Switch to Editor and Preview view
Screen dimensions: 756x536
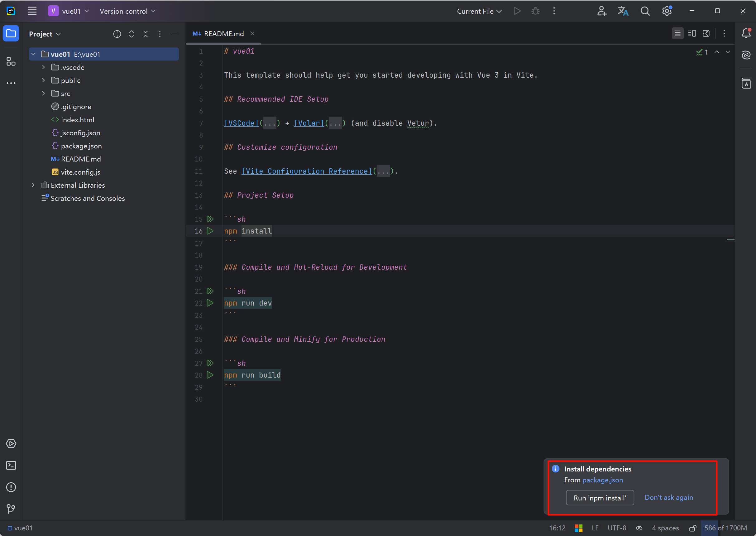click(x=692, y=34)
